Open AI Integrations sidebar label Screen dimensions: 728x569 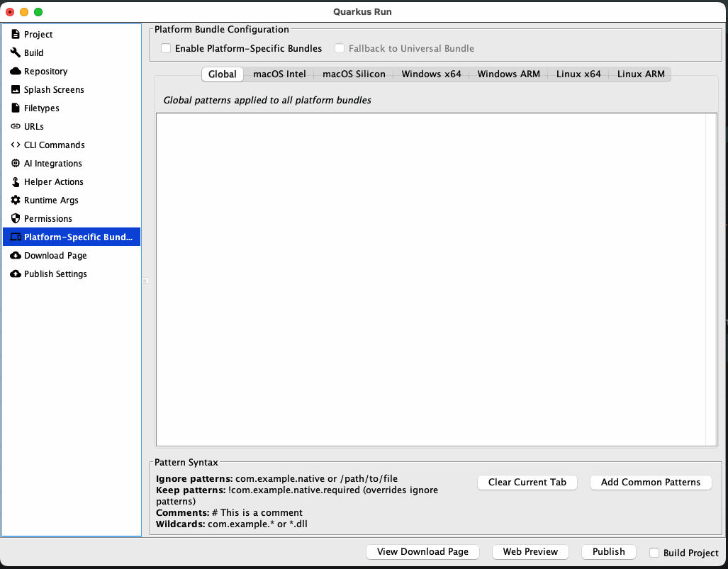tap(53, 164)
